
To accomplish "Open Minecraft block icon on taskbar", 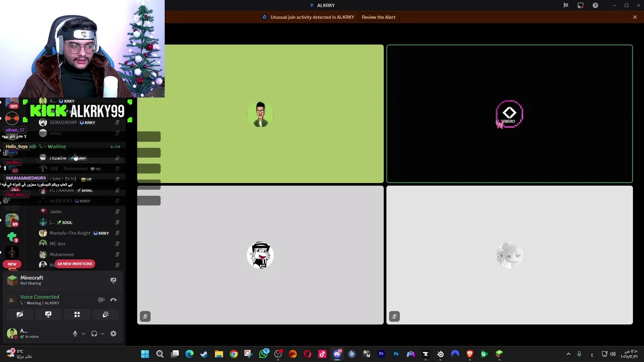I will click(x=499, y=354).
